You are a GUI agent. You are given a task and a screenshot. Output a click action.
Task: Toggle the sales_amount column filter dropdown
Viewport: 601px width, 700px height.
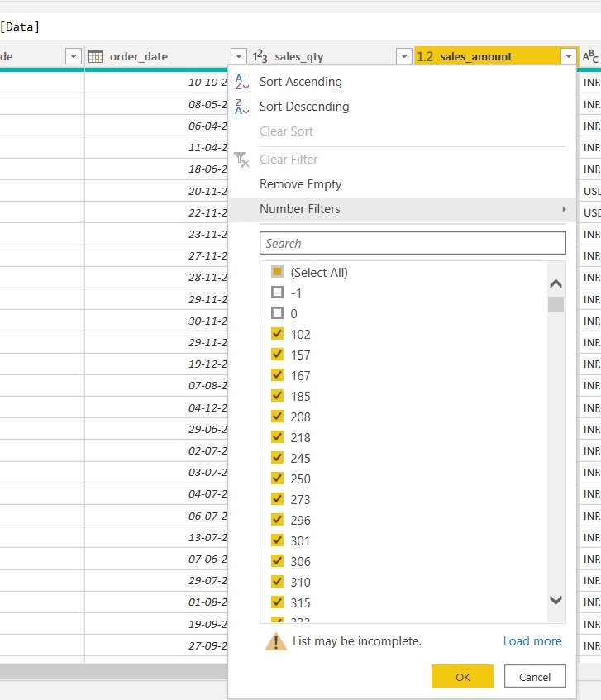(569, 56)
